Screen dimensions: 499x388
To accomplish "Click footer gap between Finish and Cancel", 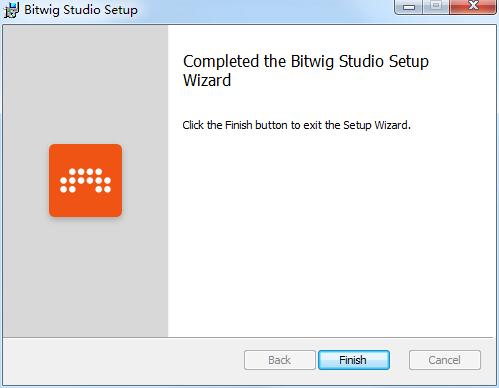I will (x=399, y=360).
